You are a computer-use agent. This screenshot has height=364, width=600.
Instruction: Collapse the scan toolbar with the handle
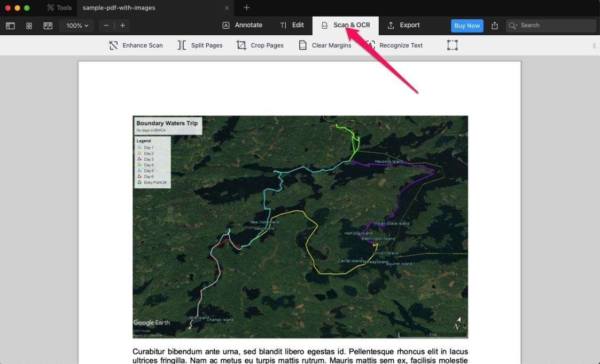pos(593,45)
